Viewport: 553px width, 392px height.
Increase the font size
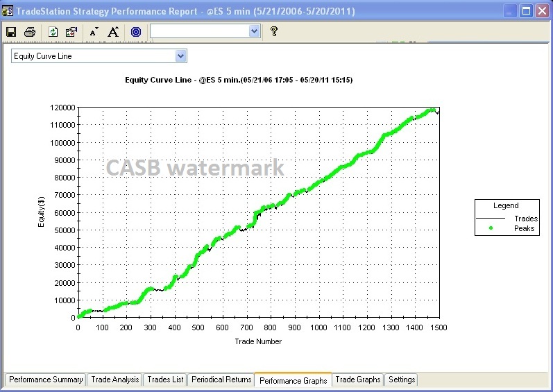[x=113, y=32]
